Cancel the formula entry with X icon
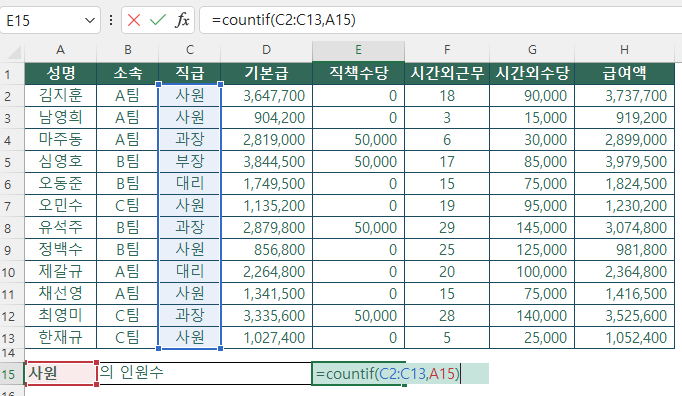682x396 pixels. point(134,20)
